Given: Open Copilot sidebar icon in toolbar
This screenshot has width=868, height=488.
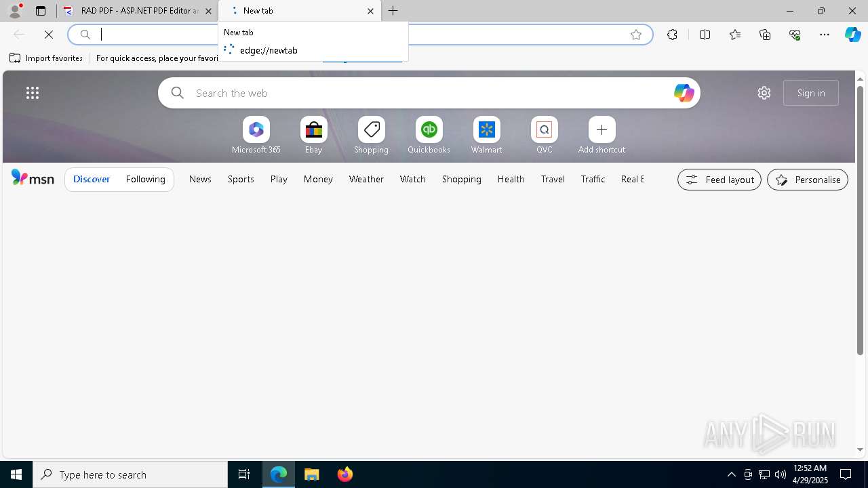Looking at the screenshot, I should (853, 35).
